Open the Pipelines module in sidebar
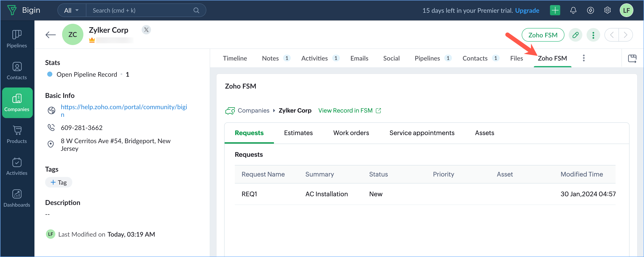This screenshot has width=644, height=257. click(17, 39)
